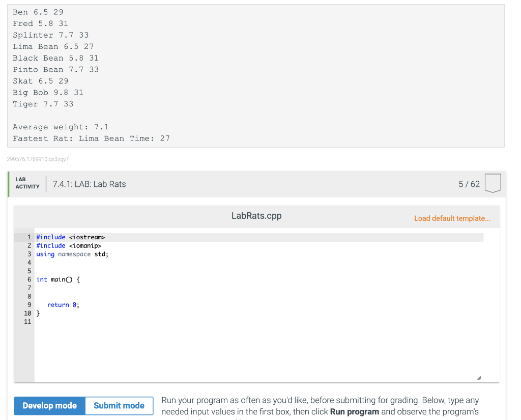Click the #include <iomanip> line in editor

point(69,245)
